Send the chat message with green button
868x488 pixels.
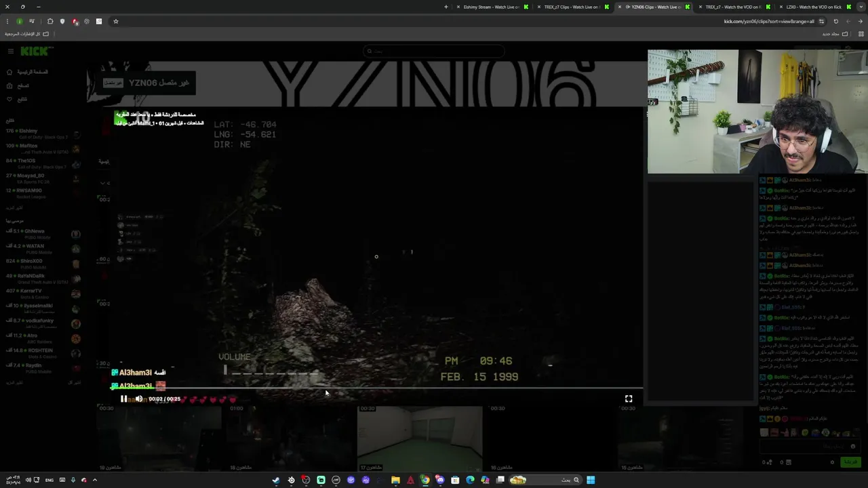point(850,462)
